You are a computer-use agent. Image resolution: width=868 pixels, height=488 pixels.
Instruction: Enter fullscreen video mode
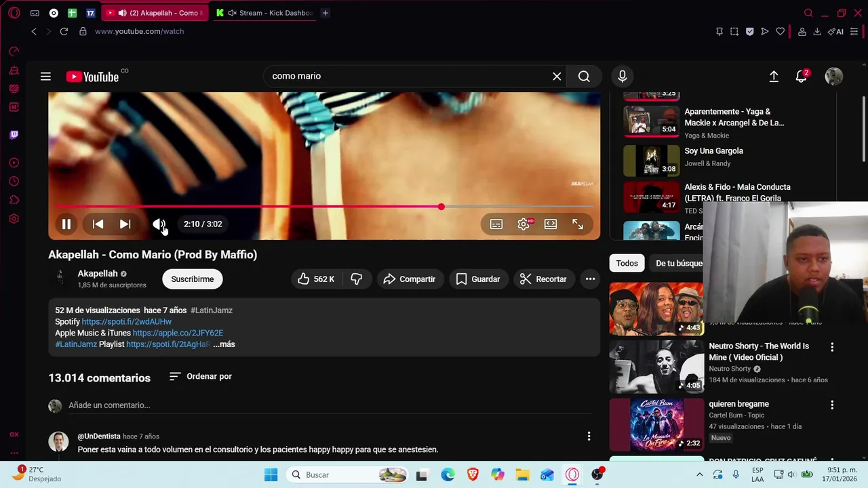(x=578, y=224)
